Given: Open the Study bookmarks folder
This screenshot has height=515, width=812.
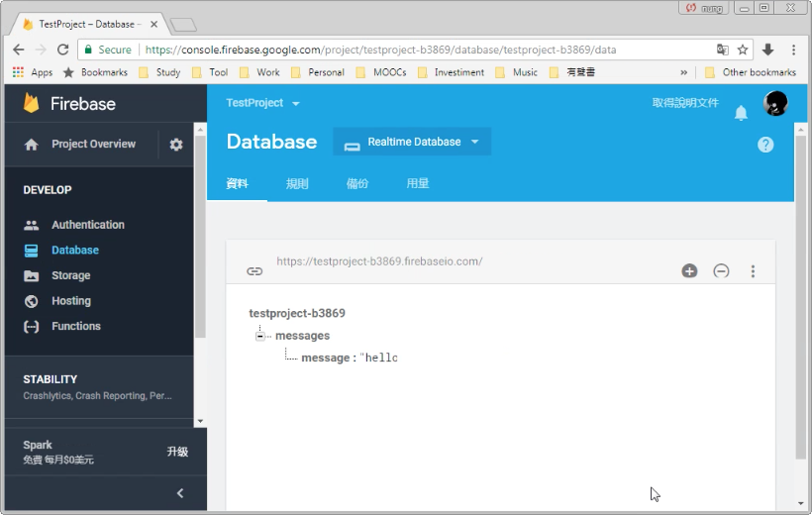Looking at the screenshot, I should tap(160, 72).
